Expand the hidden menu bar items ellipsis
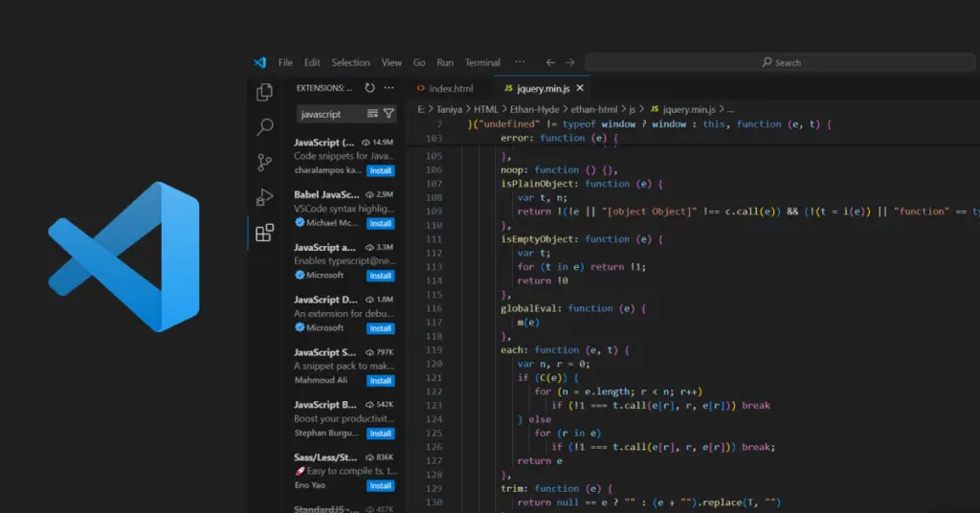Image resolution: width=980 pixels, height=513 pixels. pyautogui.click(x=520, y=62)
